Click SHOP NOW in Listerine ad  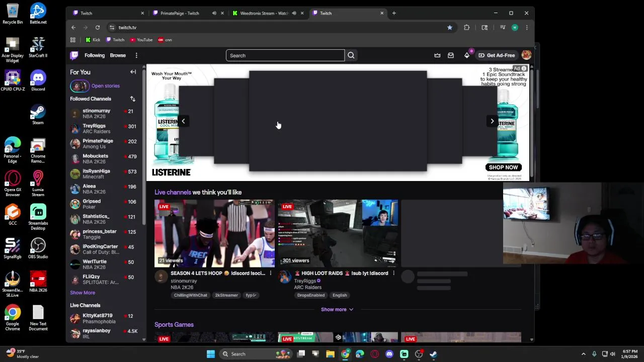pos(503,167)
